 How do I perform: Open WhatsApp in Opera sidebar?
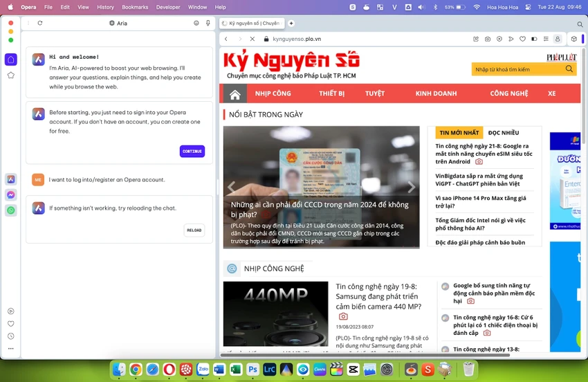(11, 210)
